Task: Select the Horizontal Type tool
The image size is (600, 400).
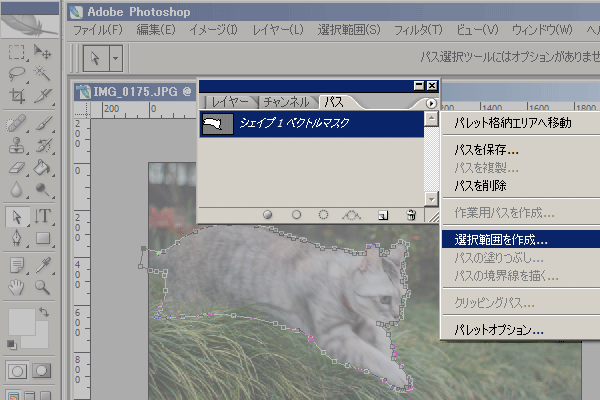Action: click(x=43, y=216)
